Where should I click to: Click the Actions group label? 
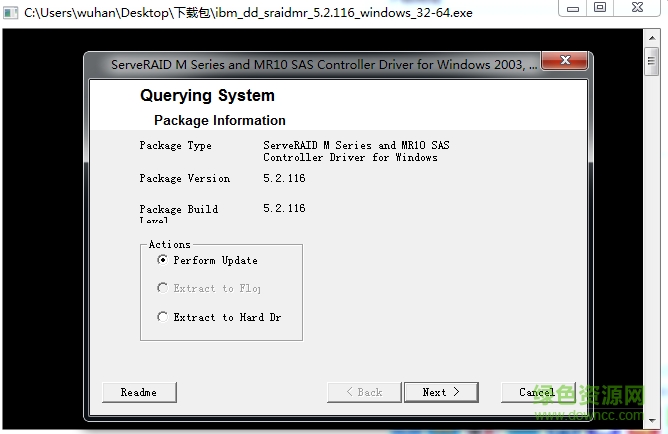(170, 244)
